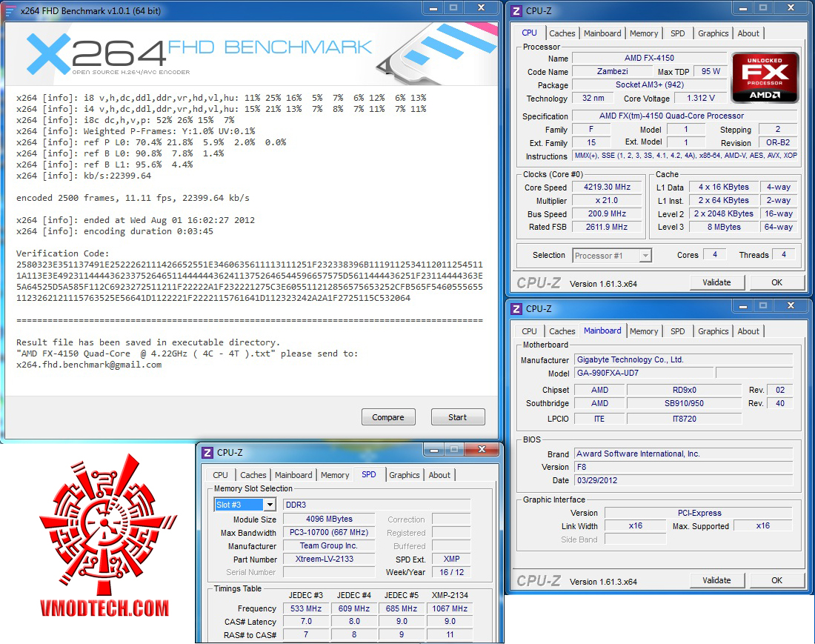The height and width of the screenshot is (644, 815).
Task: Select CPU tab in SPD window
Action: pos(220,475)
